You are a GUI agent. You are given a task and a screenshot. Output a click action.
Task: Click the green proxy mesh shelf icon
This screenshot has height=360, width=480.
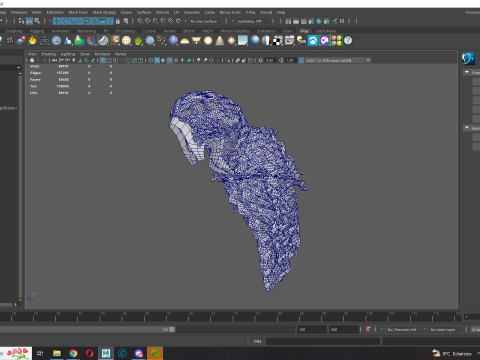[x=138, y=41]
